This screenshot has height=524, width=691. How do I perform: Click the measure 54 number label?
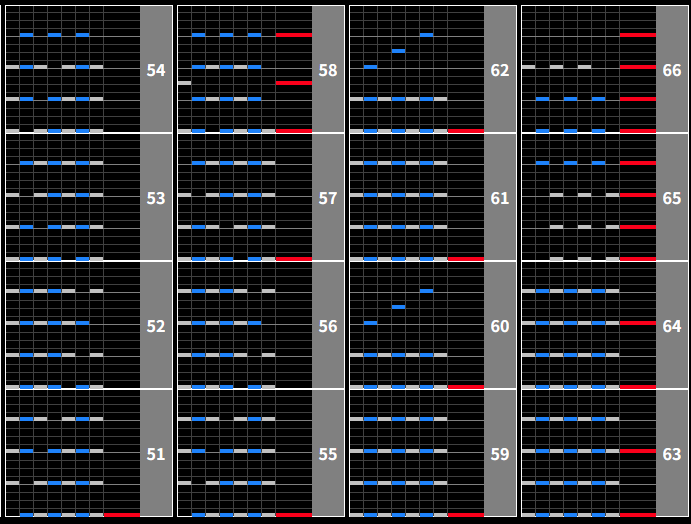click(x=156, y=70)
